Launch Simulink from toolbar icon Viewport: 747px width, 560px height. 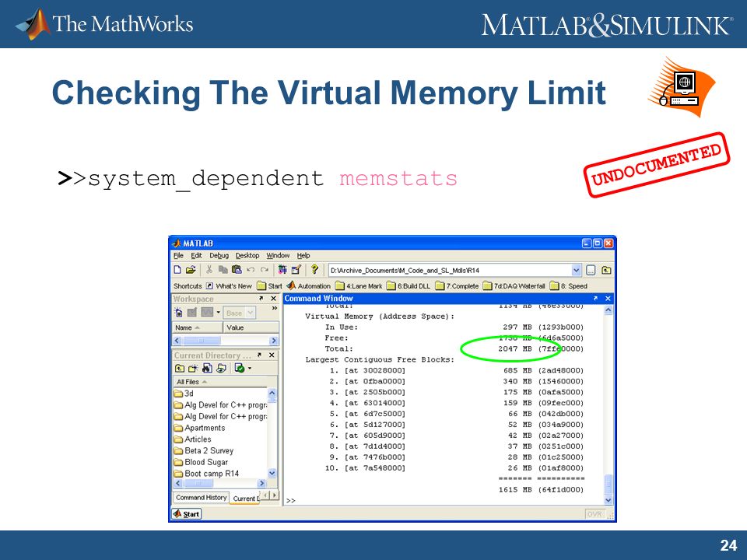click(282, 270)
